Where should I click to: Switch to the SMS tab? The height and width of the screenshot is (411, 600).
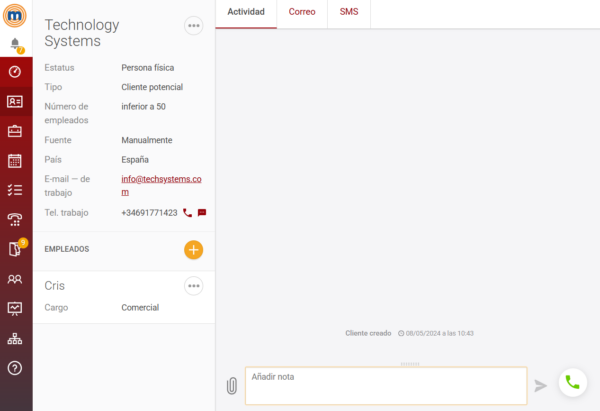point(349,12)
